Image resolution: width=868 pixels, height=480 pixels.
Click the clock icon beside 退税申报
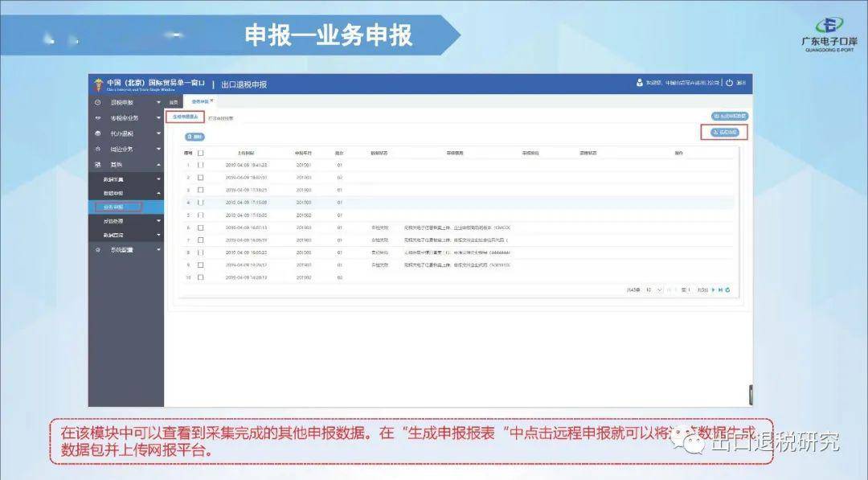(x=98, y=102)
